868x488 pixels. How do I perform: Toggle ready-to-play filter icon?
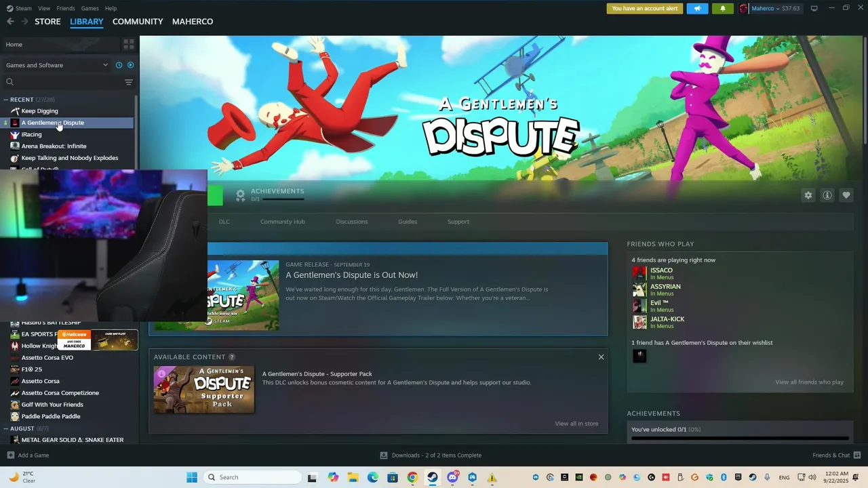point(131,65)
